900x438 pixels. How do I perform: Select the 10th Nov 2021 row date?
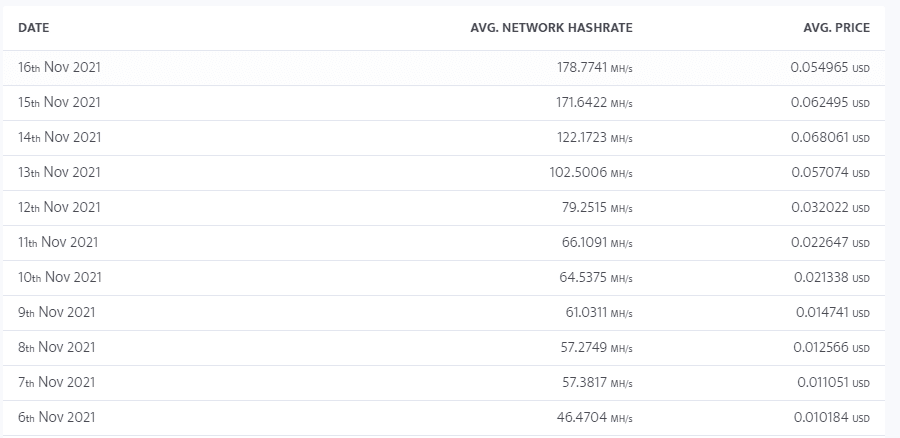(x=60, y=277)
